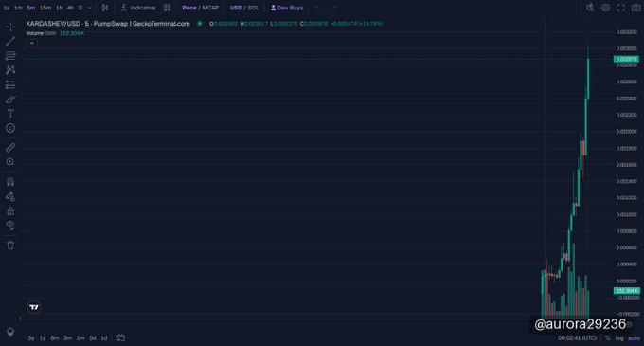Open quick search icon
This screenshot has width=644, height=346.
(590, 8)
